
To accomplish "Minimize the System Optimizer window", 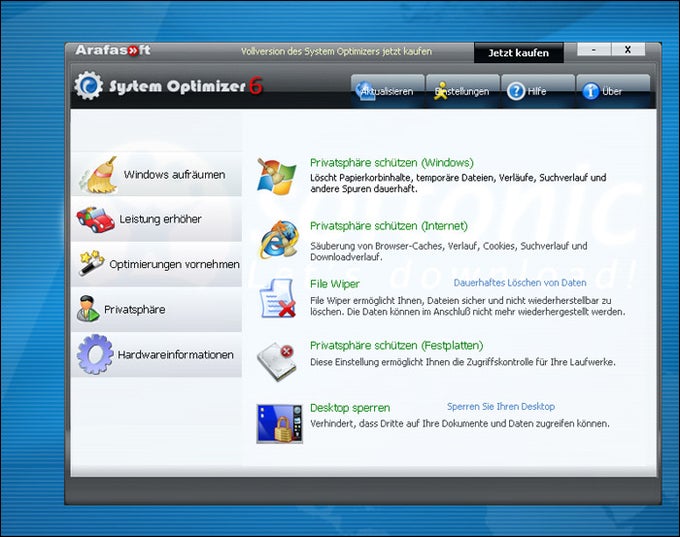I will [x=594, y=49].
